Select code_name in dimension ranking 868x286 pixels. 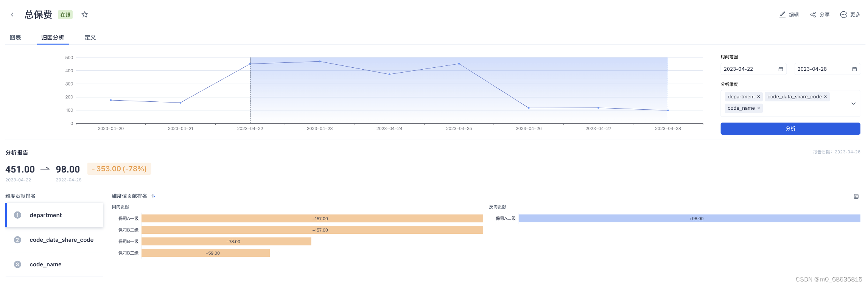[x=54, y=264]
